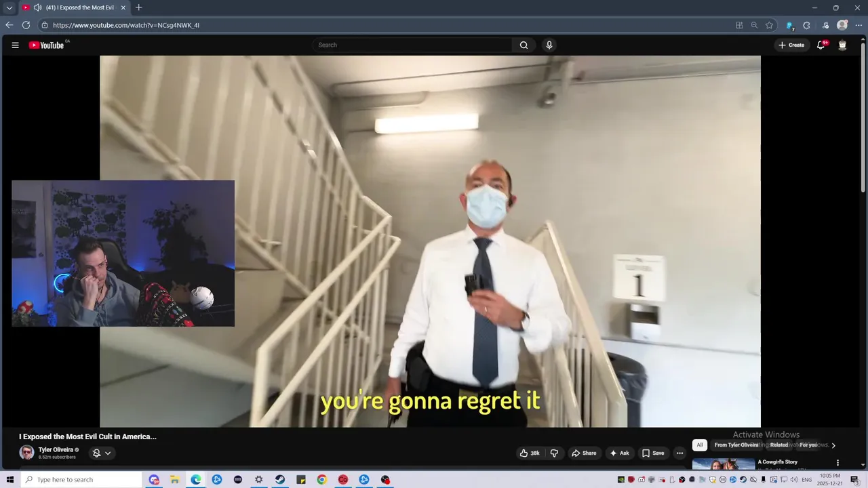Toggle the like button showing 38k
The width and height of the screenshot is (868, 488).
530,453
